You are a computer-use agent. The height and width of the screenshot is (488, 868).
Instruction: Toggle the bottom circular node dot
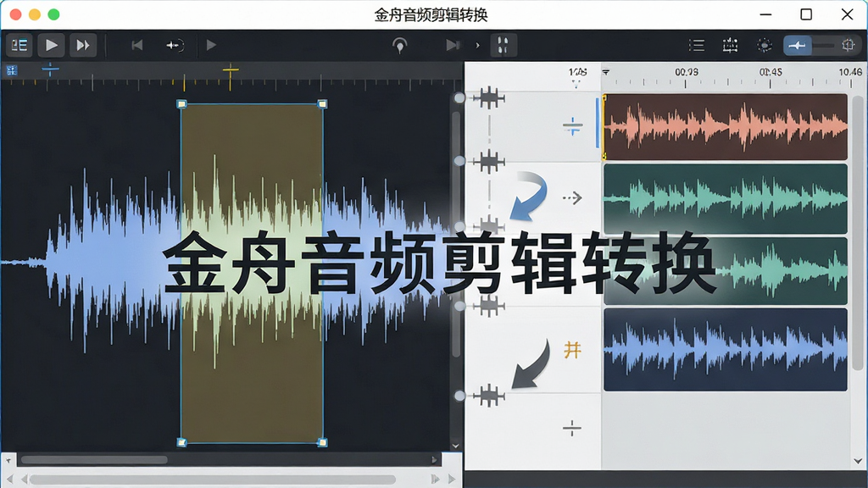459,396
